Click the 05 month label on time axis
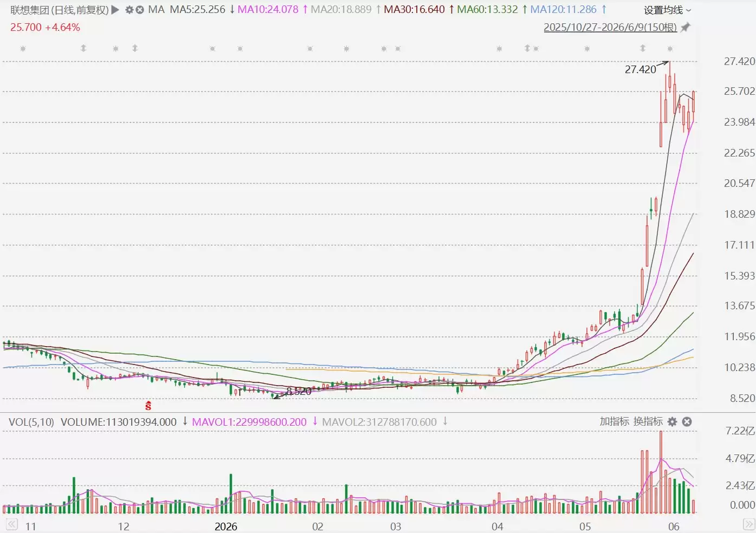756x533 pixels. coord(585,526)
